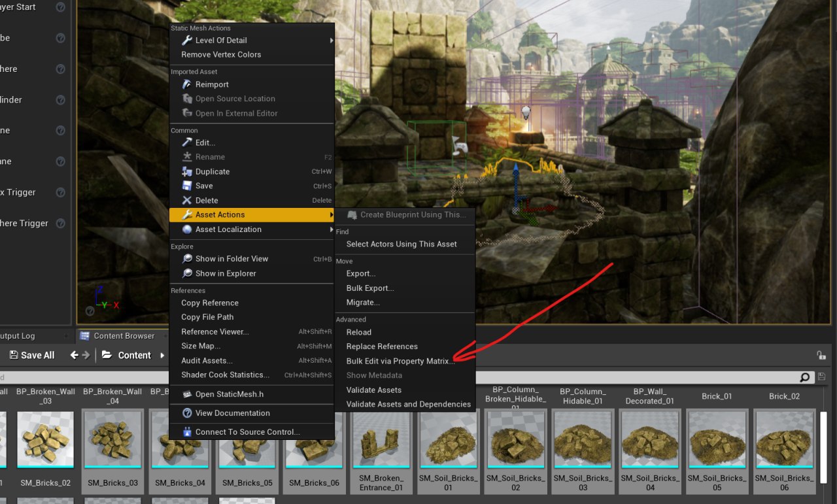Choose Show in Folder View
This screenshot has height=504, width=837.
click(x=252, y=259)
